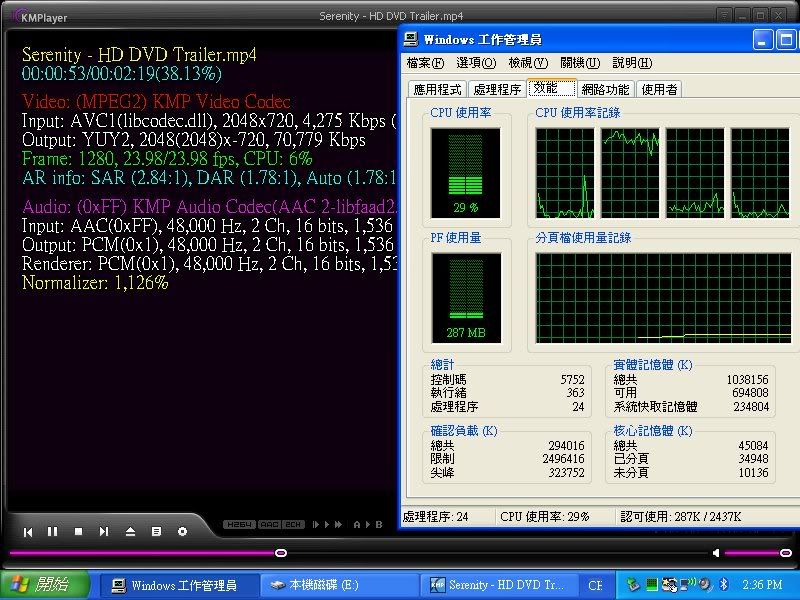Screen dimensions: 800x600
Task: Switch to the 網路功能 tab
Action: click(x=606, y=90)
